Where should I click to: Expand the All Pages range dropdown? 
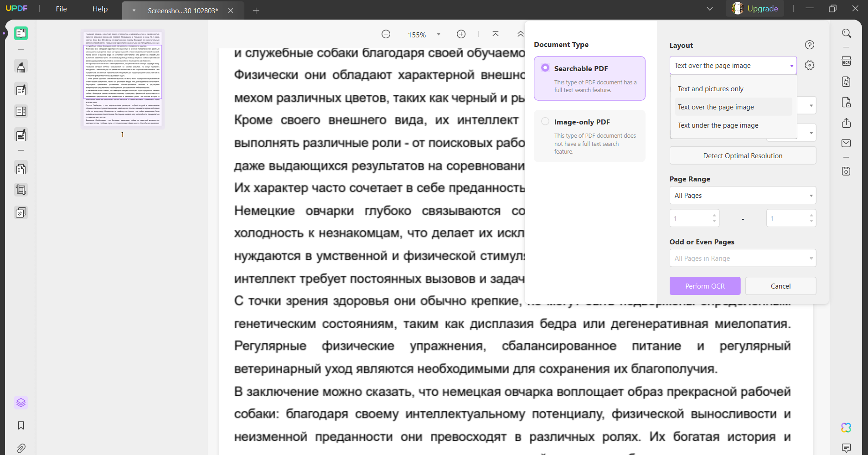[743, 196]
